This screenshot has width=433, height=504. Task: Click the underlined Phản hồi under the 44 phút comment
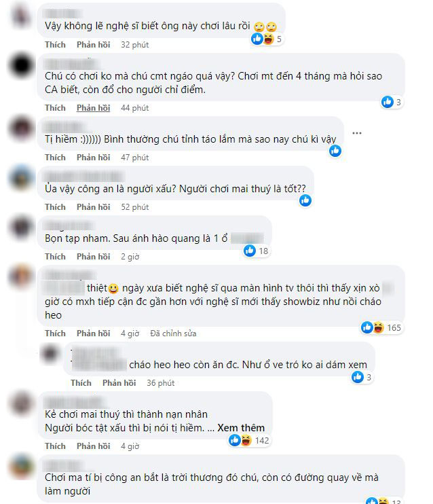(93, 108)
